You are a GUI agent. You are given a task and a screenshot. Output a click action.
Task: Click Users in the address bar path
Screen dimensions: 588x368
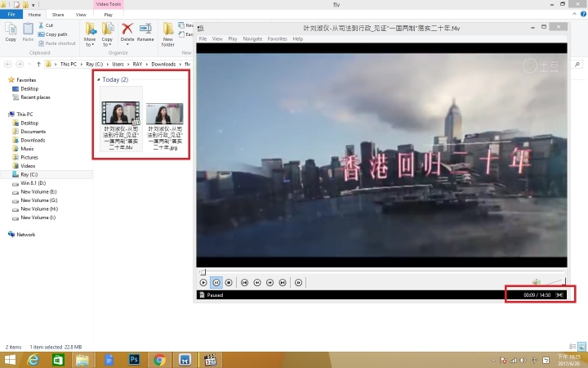click(x=118, y=65)
